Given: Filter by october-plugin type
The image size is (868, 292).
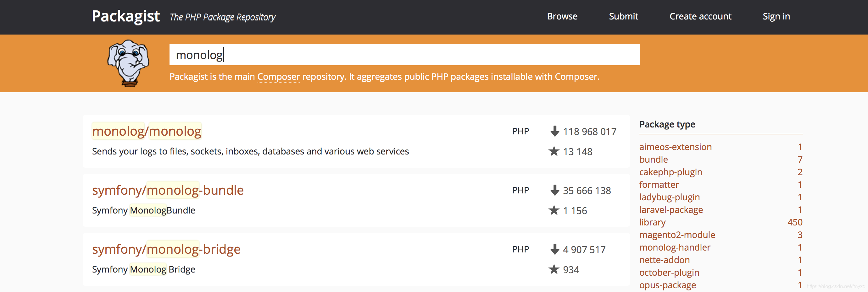Looking at the screenshot, I should (669, 273).
